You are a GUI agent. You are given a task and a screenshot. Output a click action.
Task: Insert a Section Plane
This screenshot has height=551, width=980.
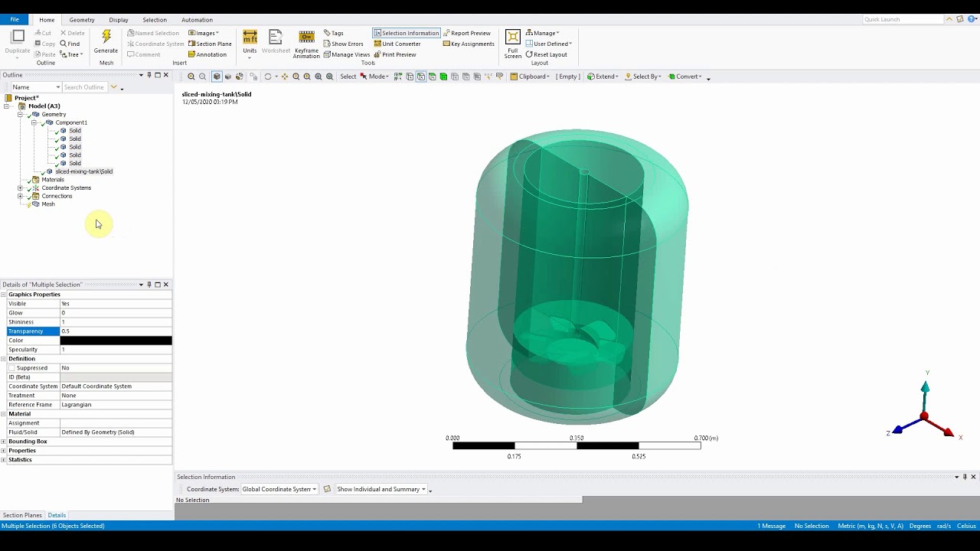pos(210,44)
